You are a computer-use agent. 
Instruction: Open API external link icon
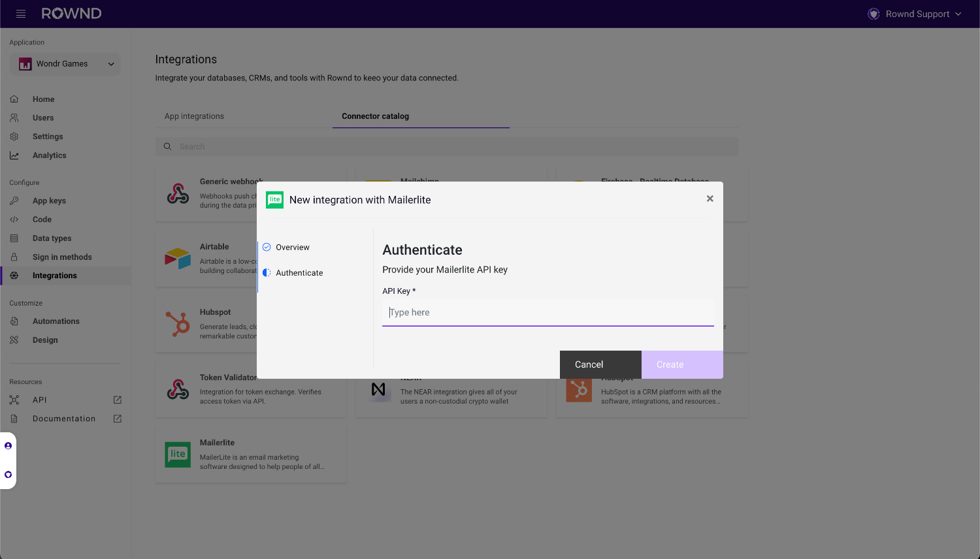[x=118, y=400]
